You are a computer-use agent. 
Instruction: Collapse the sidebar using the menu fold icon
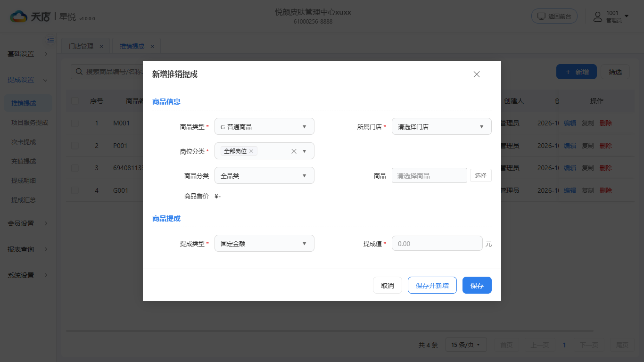click(50, 40)
